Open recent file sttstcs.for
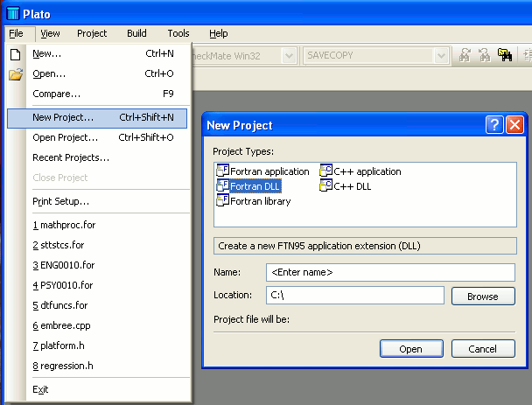The width and height of the screenshot is (532, 405). click(97, 245)
